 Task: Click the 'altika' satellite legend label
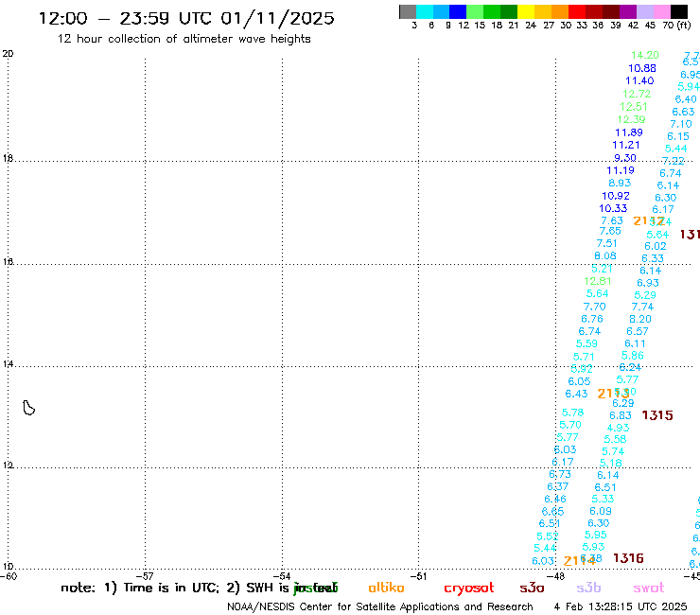(x=386, y=588)
